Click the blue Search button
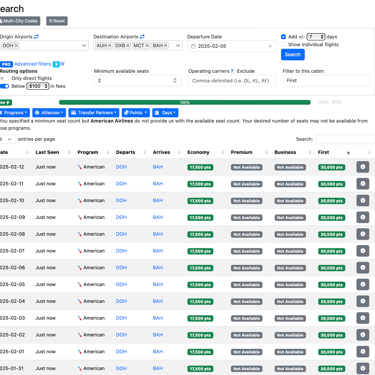375x375 pixels. 293,55
